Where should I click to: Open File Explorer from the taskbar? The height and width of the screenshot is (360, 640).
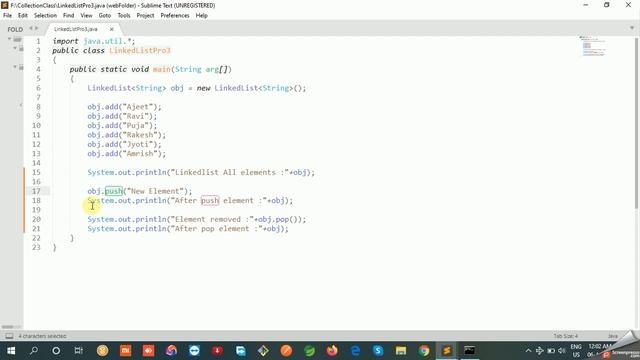401,351
